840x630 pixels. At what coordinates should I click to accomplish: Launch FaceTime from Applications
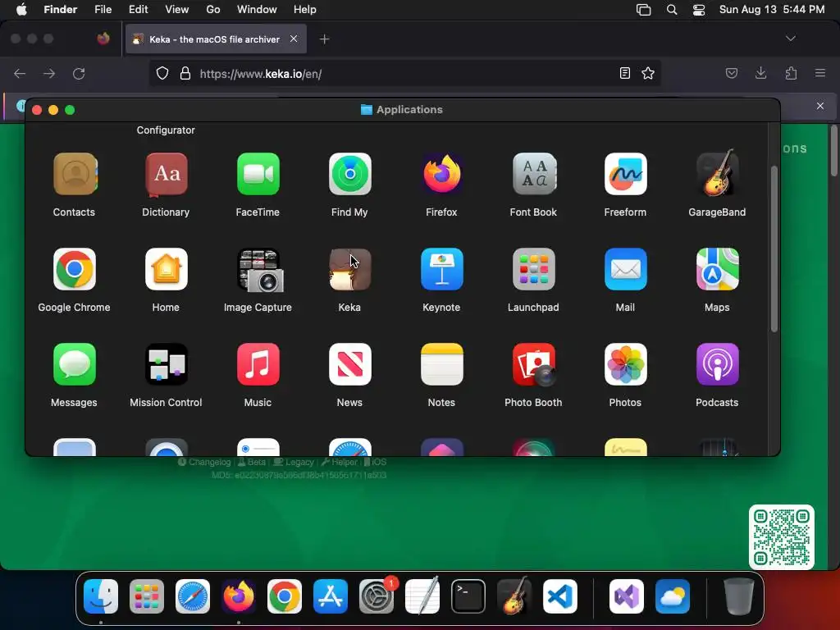[x=258, y=175]
